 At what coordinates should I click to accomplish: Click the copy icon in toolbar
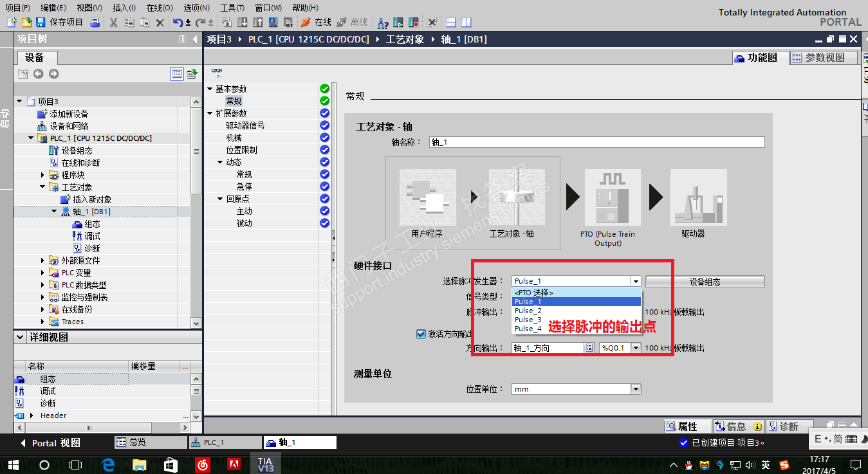(129, 23)
